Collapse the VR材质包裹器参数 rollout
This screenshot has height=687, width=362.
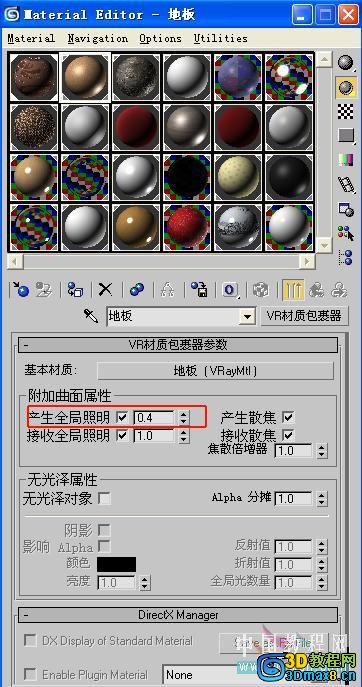click(x=179, y=345)
